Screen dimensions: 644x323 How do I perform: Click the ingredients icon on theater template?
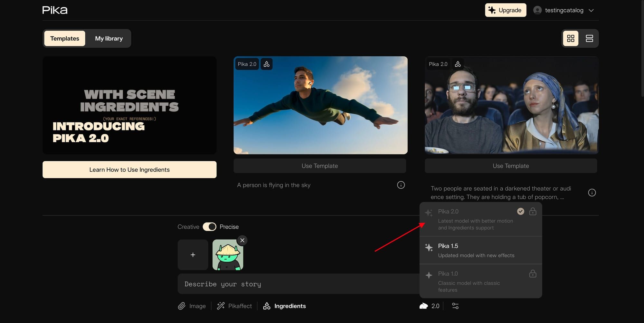coord(458,64)
